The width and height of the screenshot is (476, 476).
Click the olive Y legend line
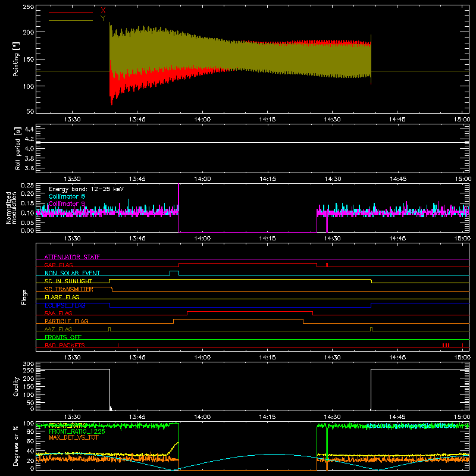[71, 20]
